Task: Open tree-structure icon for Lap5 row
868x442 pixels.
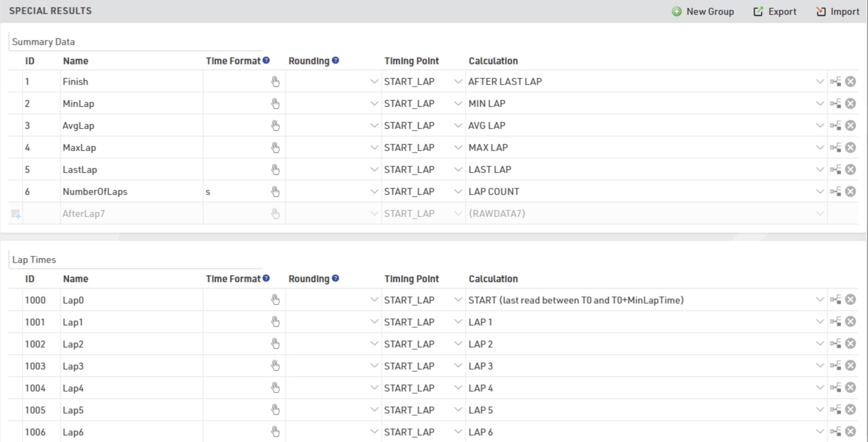Action: (x=835, y=410)
